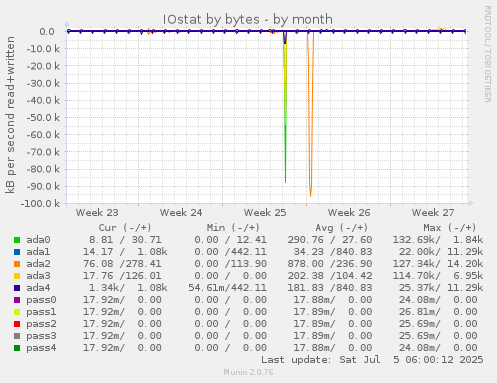Click the 'Week 25' x-axis label

(x=265, y=213)
